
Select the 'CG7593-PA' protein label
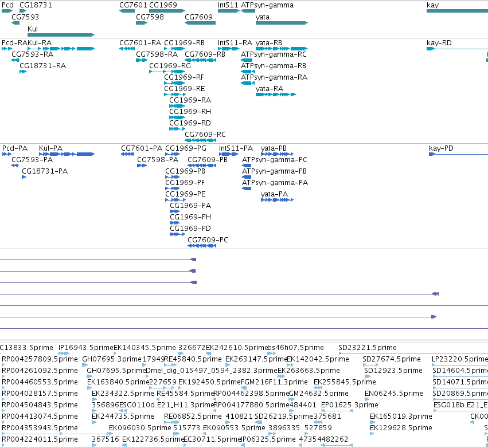click(32, 160)
